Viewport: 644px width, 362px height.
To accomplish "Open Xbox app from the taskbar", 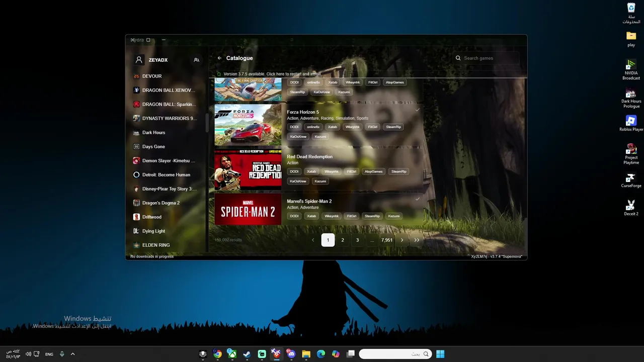I will [232, 354].
